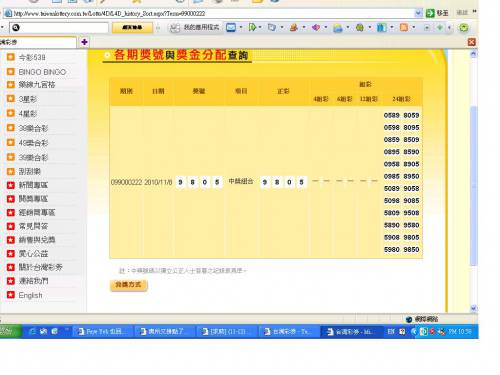Open the address bar URL dropdown

pos(418,13)
